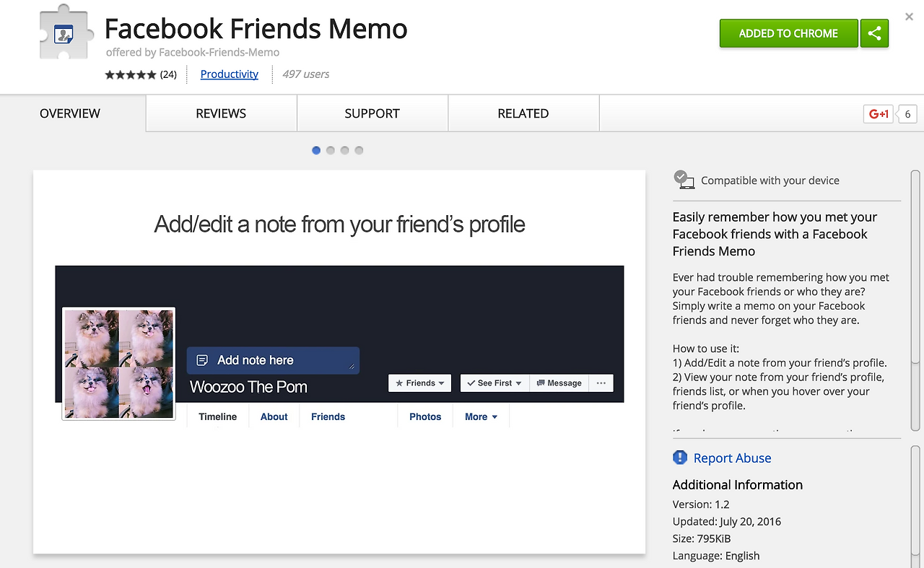Click Woozoo The Pom profile picture

[x=119, y=364]
